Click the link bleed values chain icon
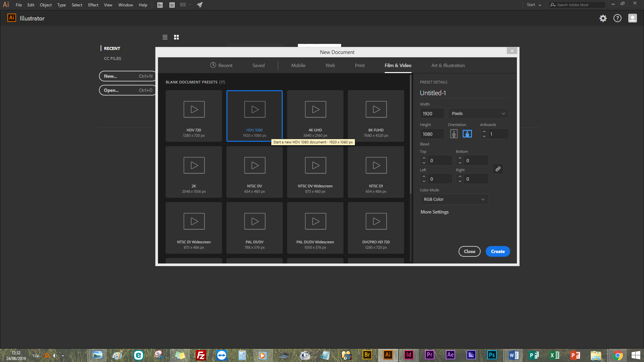The width and height of the screenshot is (644, 362). pos(498,169)
